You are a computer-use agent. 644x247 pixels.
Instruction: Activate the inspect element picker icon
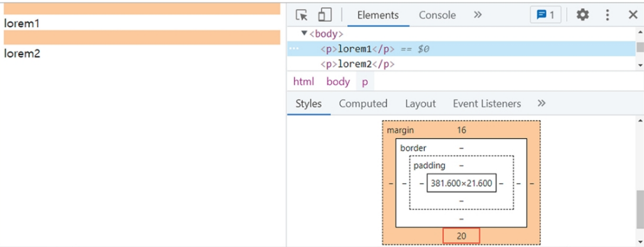pos(302,15)
